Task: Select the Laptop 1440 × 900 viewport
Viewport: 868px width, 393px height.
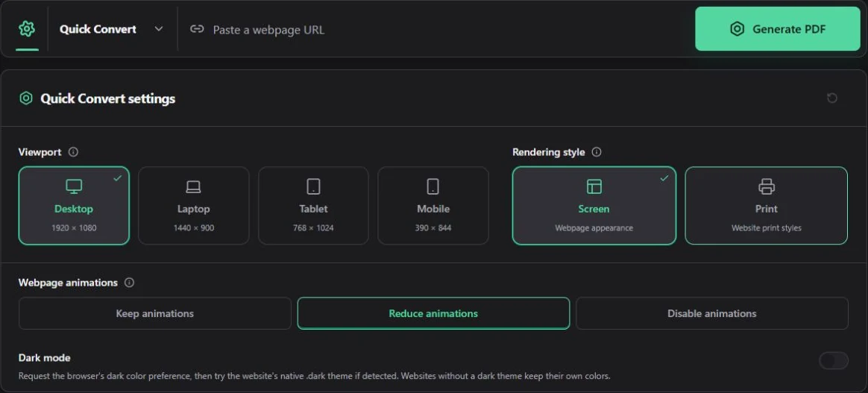Action: [194, 205]
